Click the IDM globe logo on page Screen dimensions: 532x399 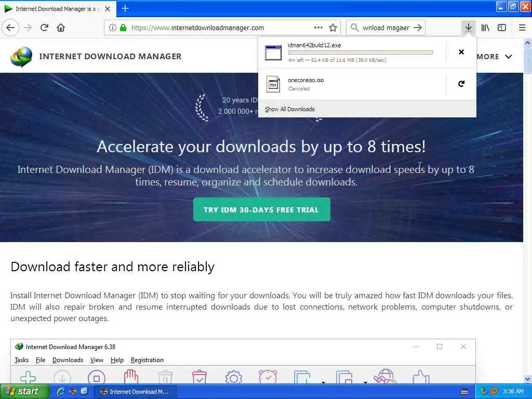[x=21, y=56]
